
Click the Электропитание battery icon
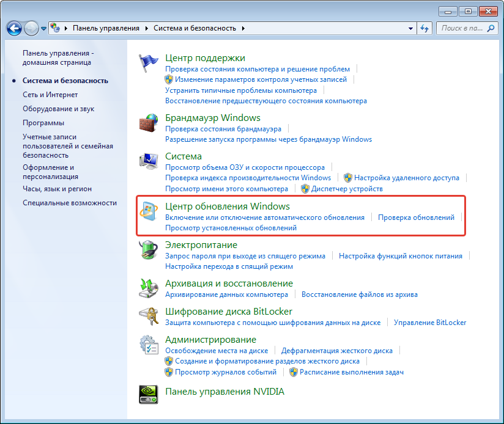point(149,250)
